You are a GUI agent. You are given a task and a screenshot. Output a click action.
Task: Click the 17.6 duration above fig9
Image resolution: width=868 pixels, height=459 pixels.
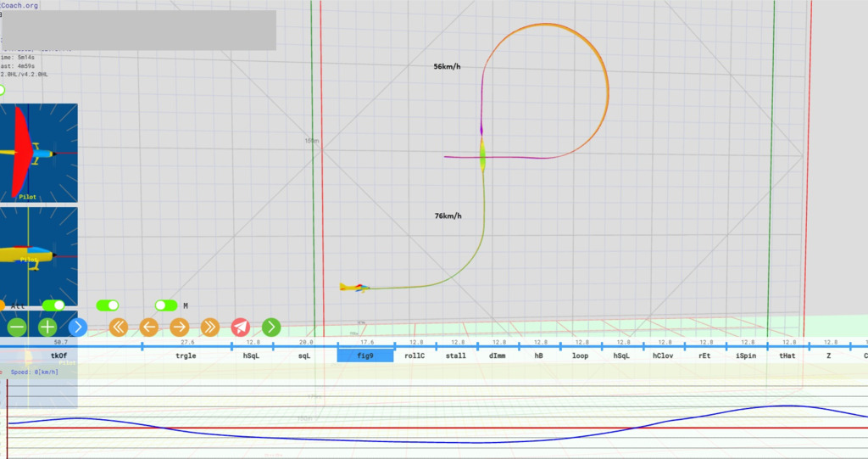367,343
